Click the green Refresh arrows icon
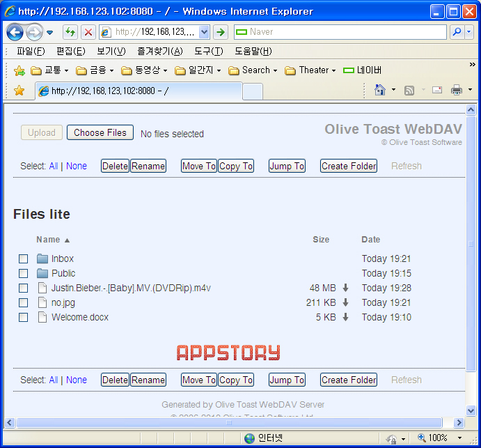The image size is (481, 448). [x=70, y=32]
